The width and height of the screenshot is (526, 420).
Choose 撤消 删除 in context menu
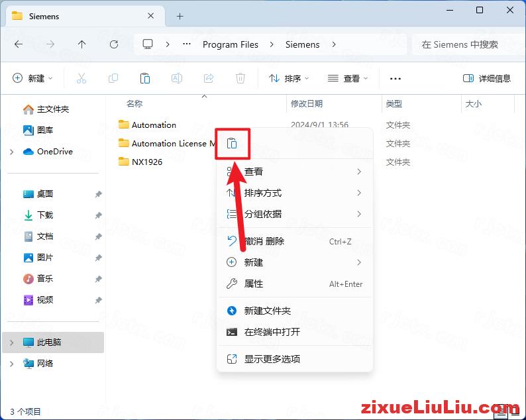click(295, 241)
